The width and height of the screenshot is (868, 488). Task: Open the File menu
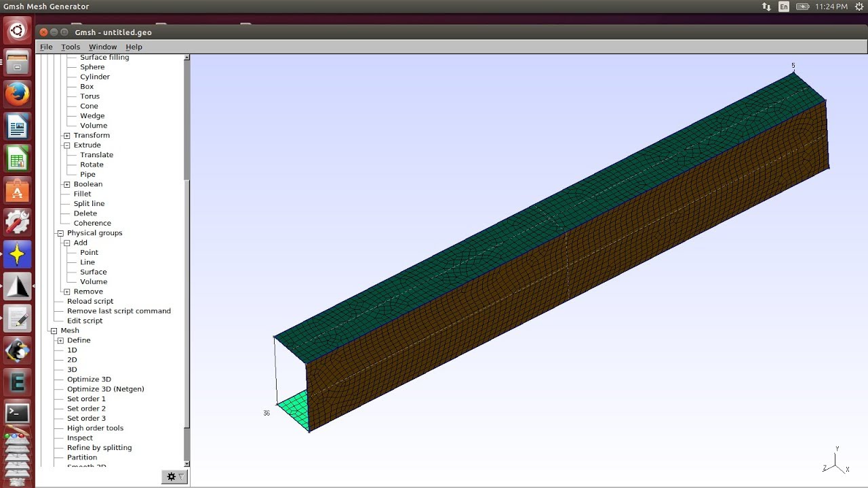pyautogui.click(x=46, y=47)
